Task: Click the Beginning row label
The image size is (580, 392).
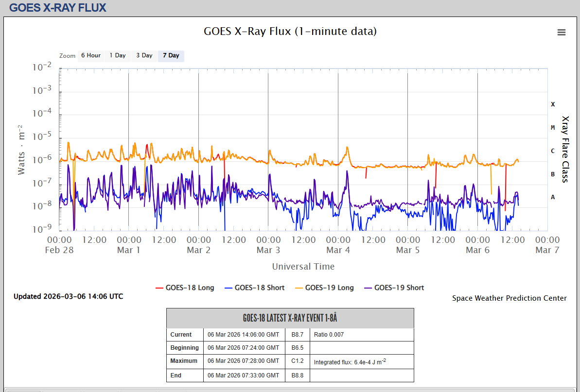Action: (x=185, y=348)
